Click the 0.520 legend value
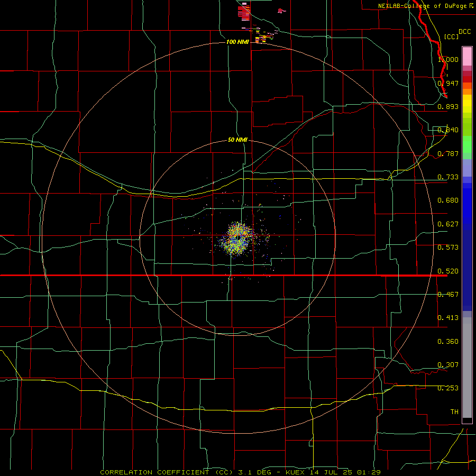The width and height of the screenshot is (476, 476). (448, 271)
